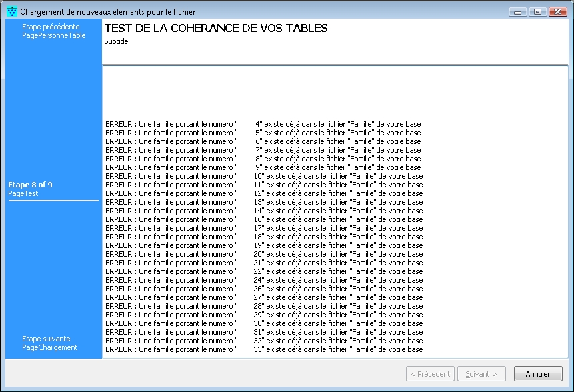This screenshot has width=574, height=392.
Task: Click the Subtitle text under the heading
Action: 116,41
